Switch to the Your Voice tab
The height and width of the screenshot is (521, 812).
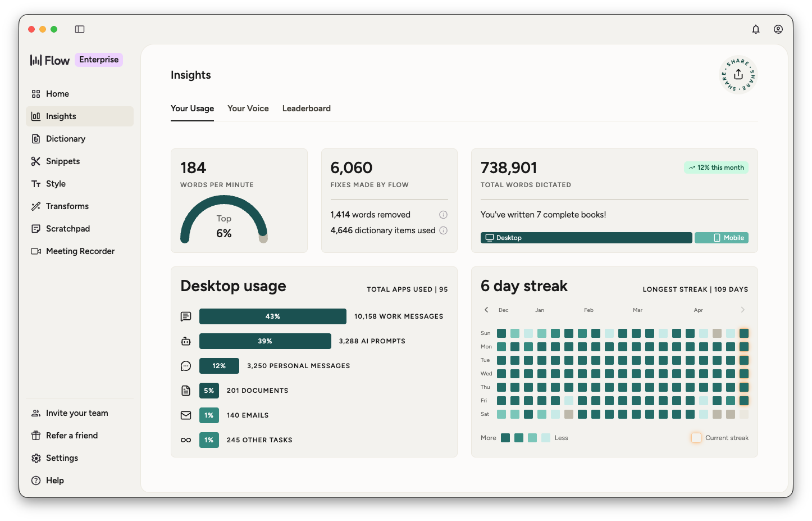point(248,108)
